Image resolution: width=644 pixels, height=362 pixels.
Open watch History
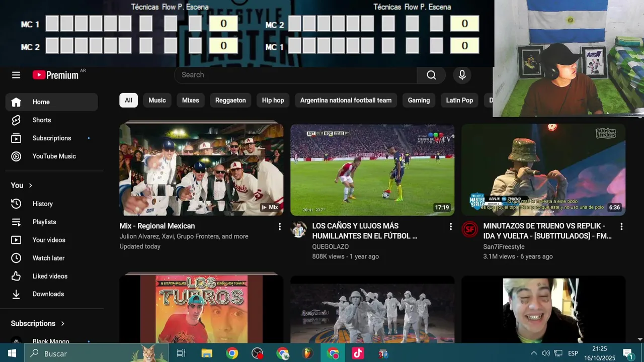coord(52,204)
